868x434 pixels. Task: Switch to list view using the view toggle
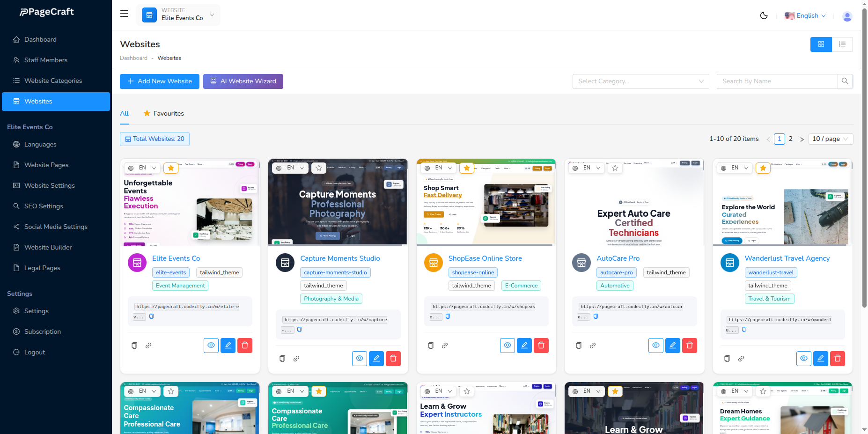coord(842,44)
